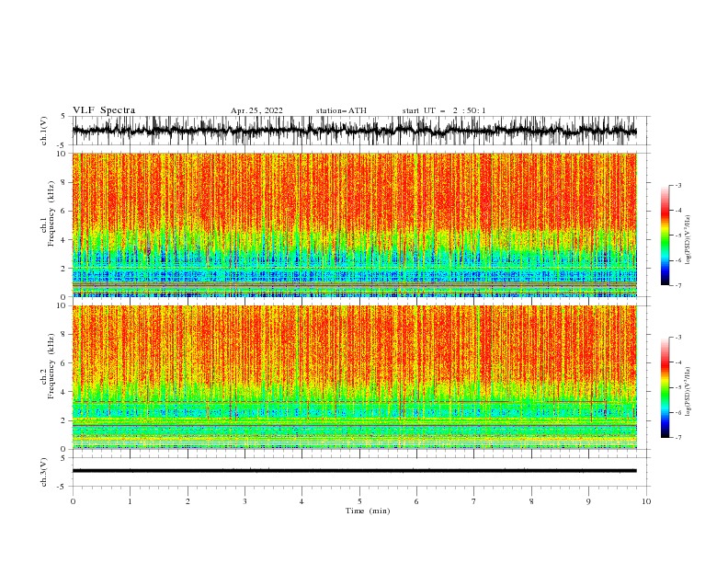Select the ch.2 "Frequency (kHz)" axis label
Viewport: 728px width, 563px height.
click(51, 366)
